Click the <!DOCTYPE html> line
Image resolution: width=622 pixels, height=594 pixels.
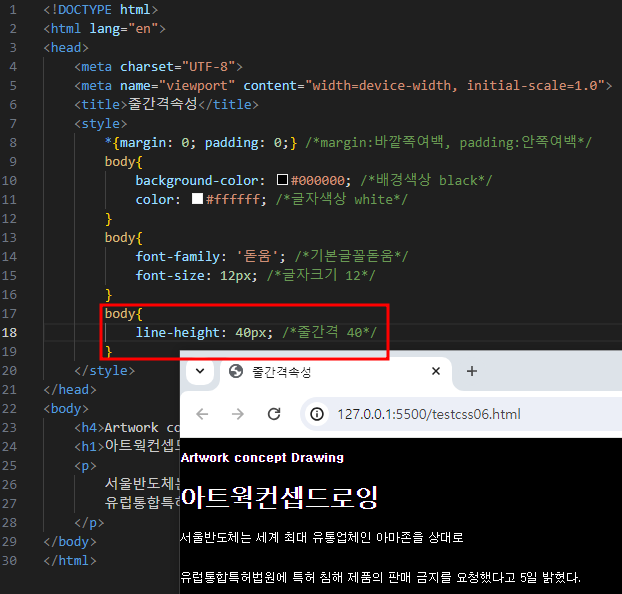click(x=100, y=10)
